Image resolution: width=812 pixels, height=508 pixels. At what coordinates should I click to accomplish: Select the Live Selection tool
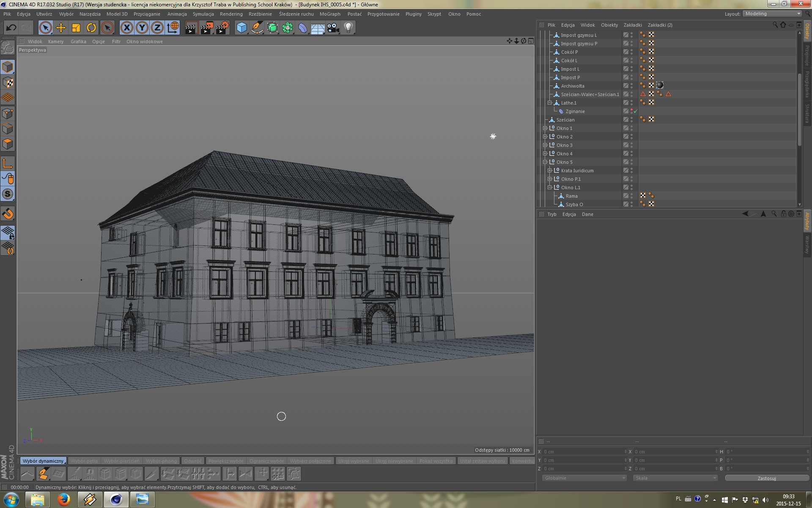coord(45,28)
